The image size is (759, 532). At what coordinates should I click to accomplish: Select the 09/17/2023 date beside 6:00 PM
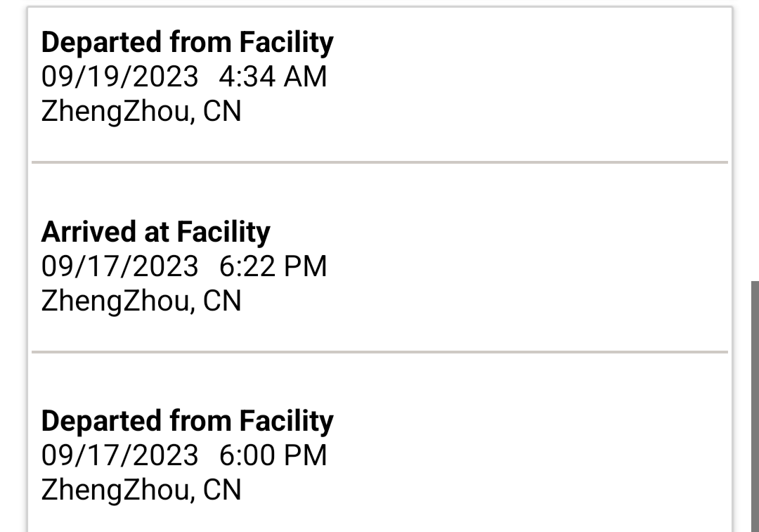[x=120, y=455]
